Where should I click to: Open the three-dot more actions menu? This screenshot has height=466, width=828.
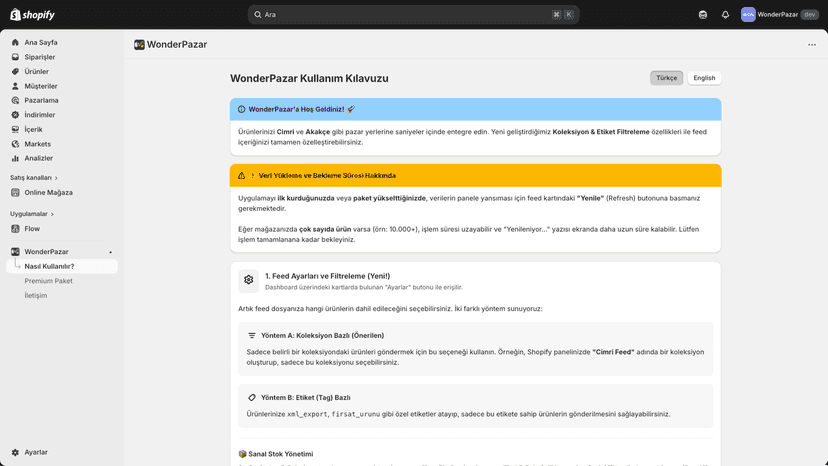pyautogui.click(x=812, y=45)
